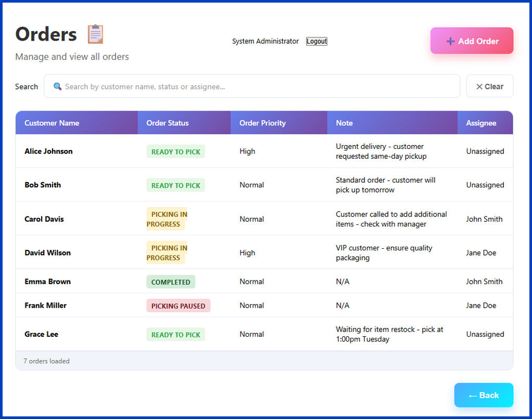
Task: Click Grace Lee's READY TO PICK badge
Action: coord(176,335)
